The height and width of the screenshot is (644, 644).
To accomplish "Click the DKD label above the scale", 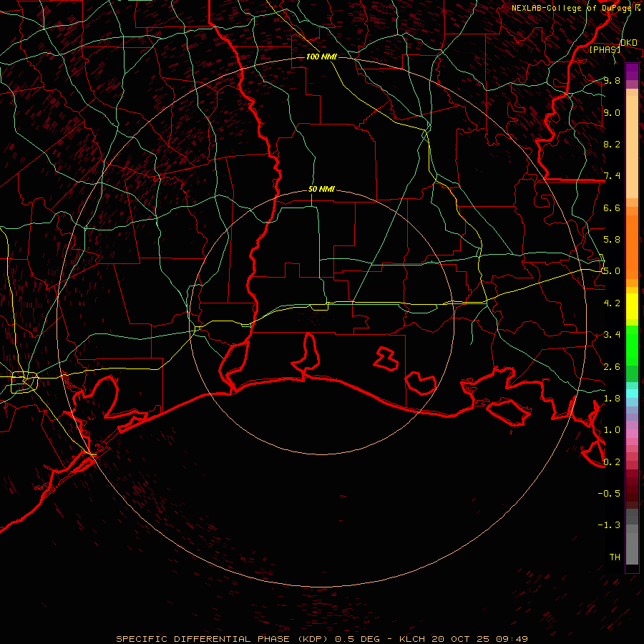I will pos(628,42).
